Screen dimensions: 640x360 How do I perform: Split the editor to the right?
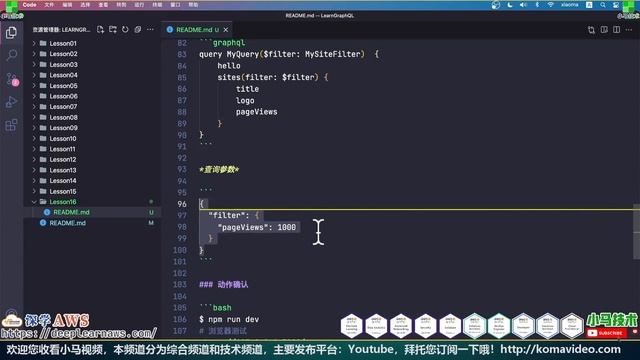pos(617,30)
